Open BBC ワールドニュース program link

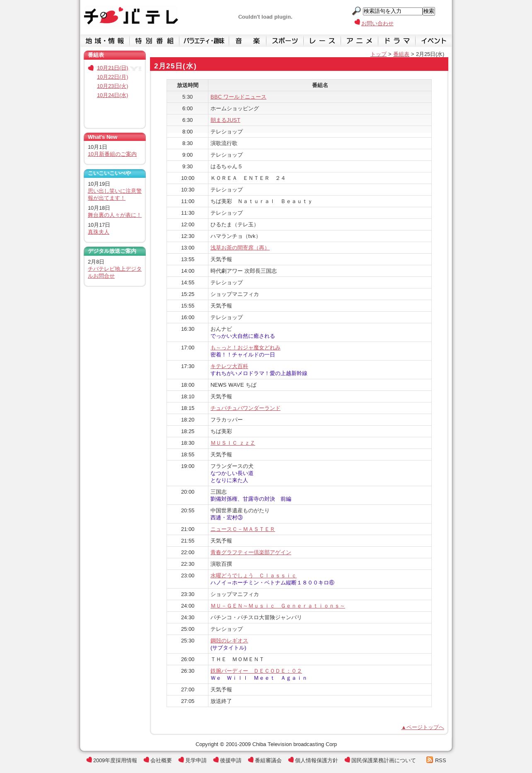238,97
